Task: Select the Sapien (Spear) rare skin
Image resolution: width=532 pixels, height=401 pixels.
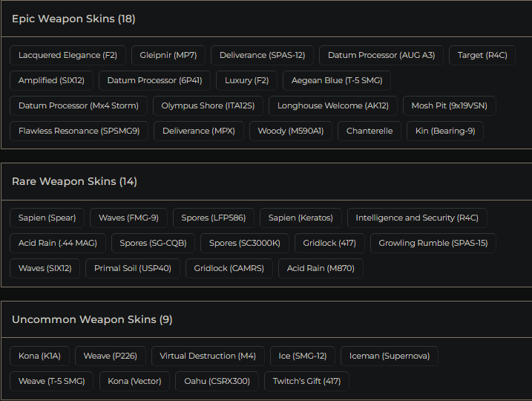Action: pos(47,218)
